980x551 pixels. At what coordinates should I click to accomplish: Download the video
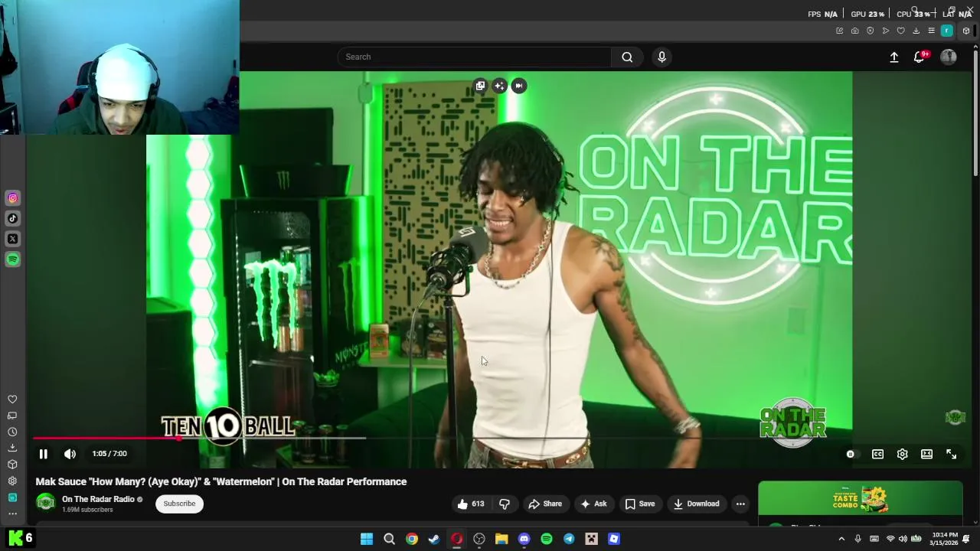(696, 504)
